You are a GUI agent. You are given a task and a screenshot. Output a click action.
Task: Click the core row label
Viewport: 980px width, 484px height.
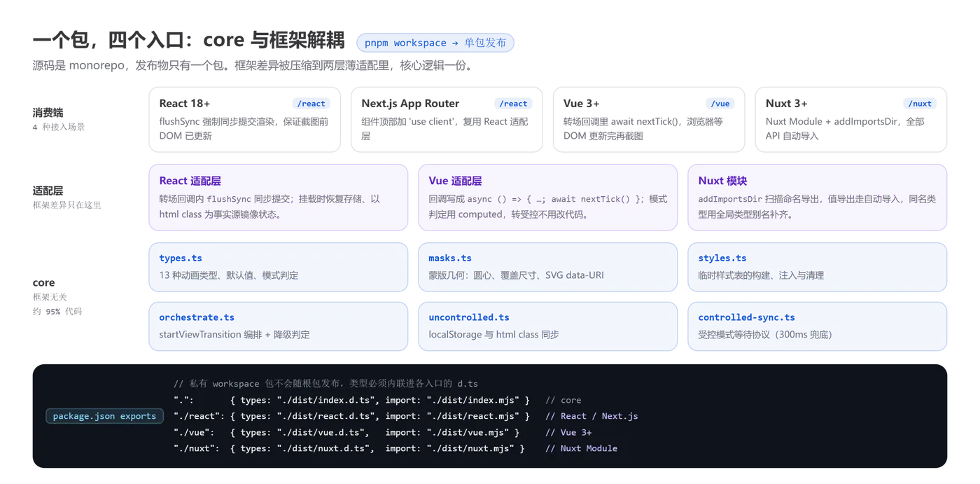coord(43,283)
